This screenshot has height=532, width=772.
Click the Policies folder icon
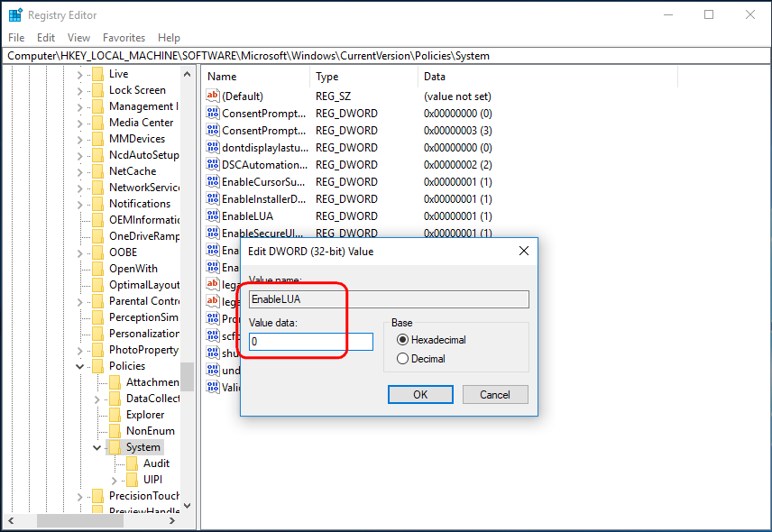[x=98, y=366]
